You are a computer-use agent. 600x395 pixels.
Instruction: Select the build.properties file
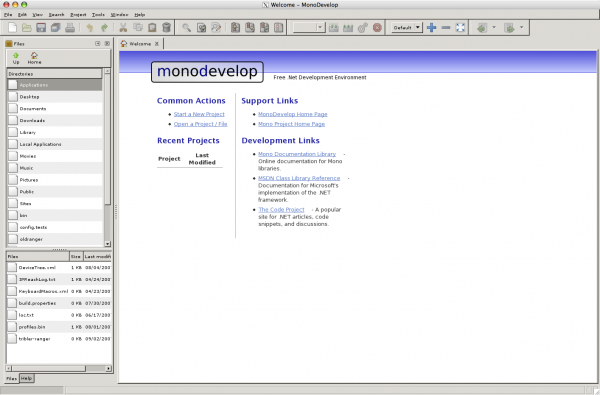click(x=59, y=303)
